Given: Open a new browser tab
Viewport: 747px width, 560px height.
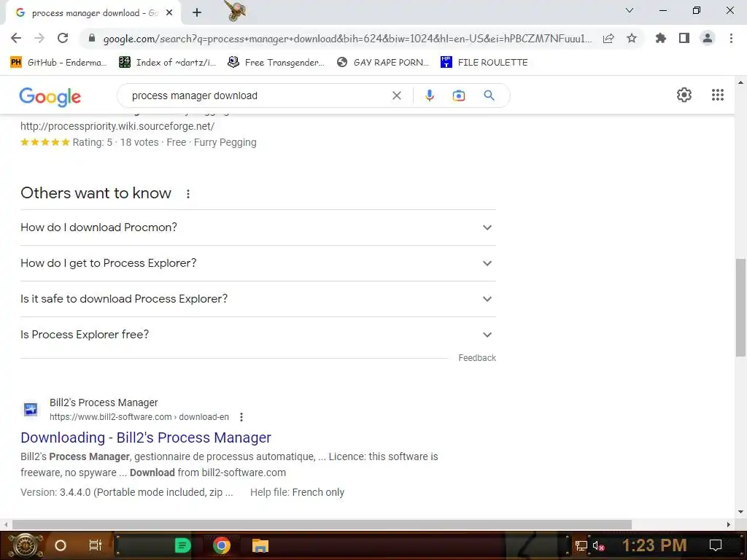Looking at the screenshot, I should pyautogui.click(x=197, y=13).
